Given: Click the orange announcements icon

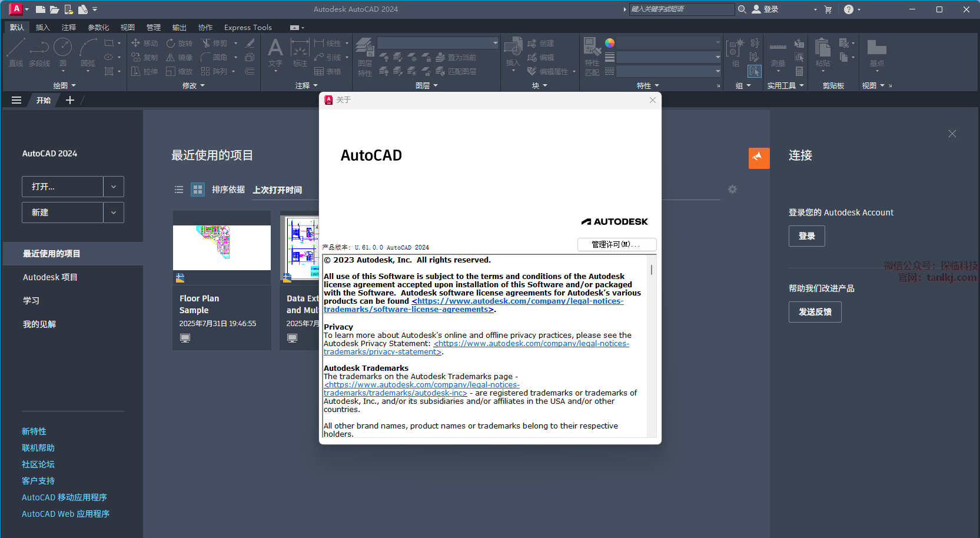Looking at the screenshot, I should [759, 158].
